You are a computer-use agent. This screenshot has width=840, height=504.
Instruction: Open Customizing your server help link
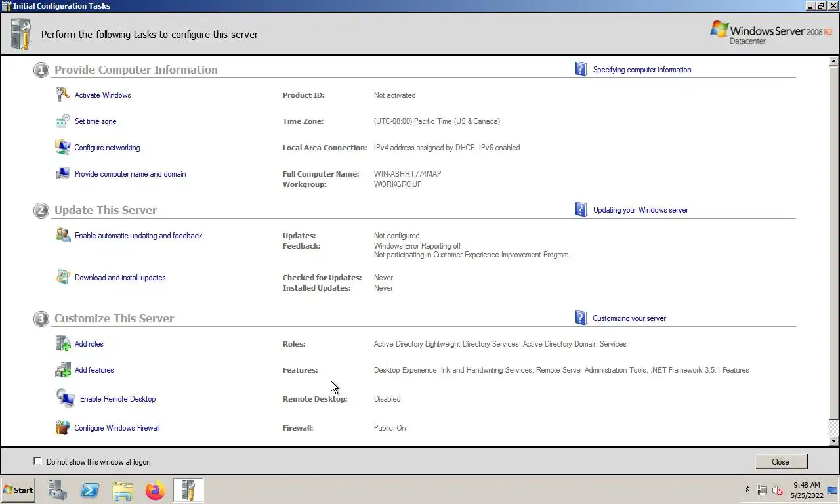click(629, 318)
